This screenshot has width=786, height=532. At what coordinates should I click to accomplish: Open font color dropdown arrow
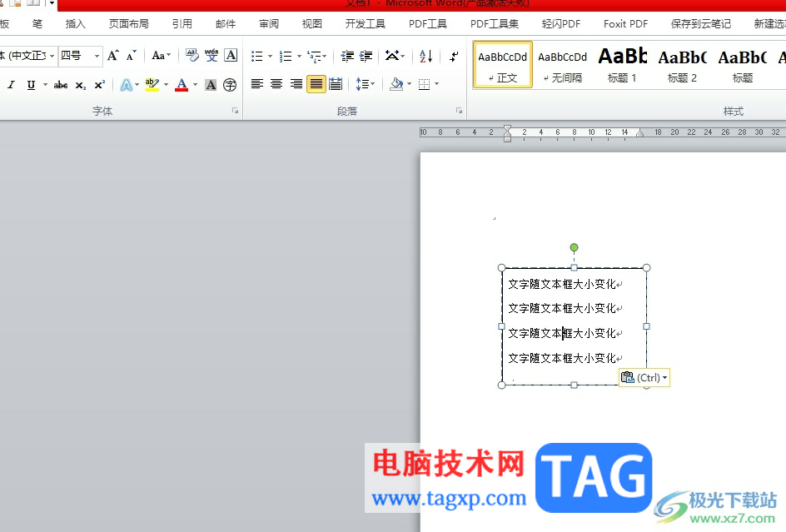[196, 85]
